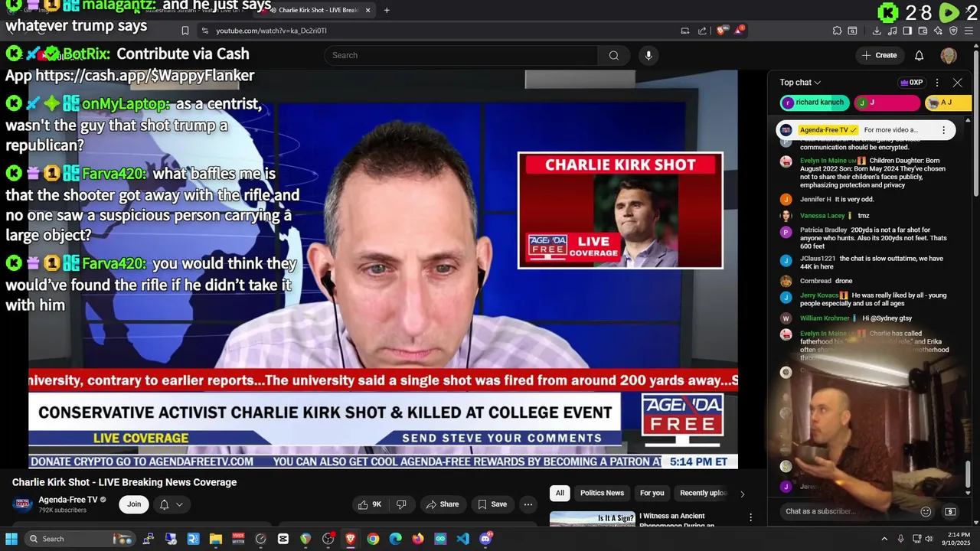
Task: Select the For you chip
Action: (652, 493)
